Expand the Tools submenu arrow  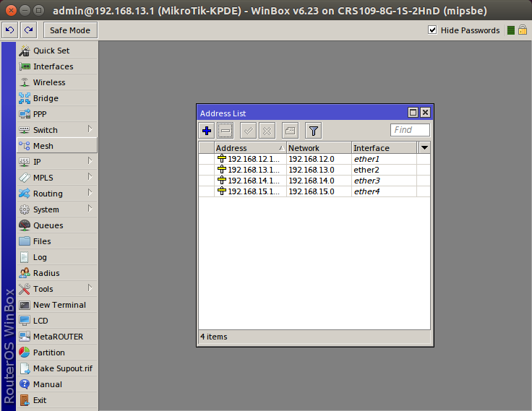pos(90,288)
